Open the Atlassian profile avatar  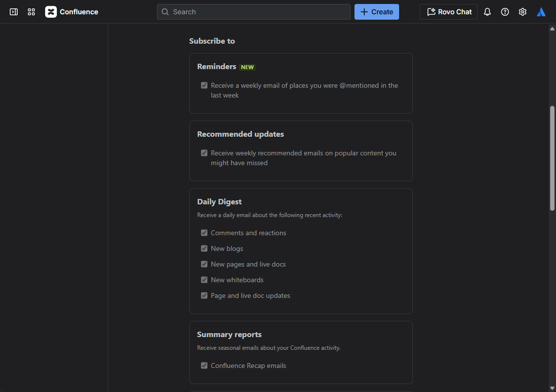[x=541, y=12]
